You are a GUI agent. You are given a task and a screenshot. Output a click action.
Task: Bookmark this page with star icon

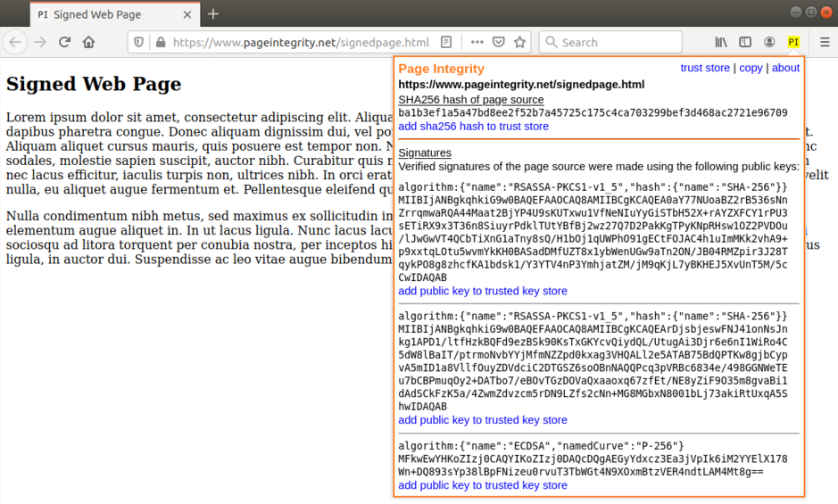[x=519, y=42]
